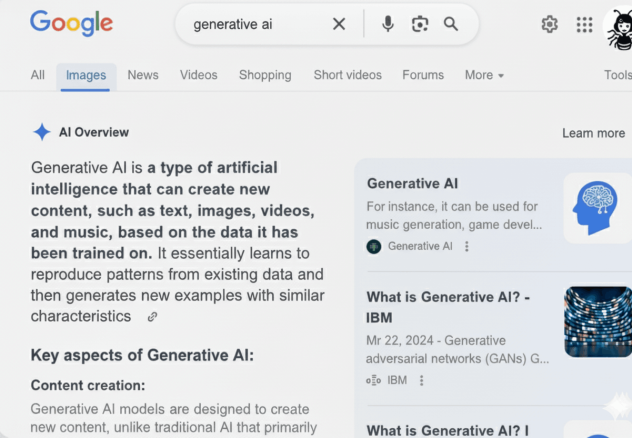Select the Images tab

(86, 75)
